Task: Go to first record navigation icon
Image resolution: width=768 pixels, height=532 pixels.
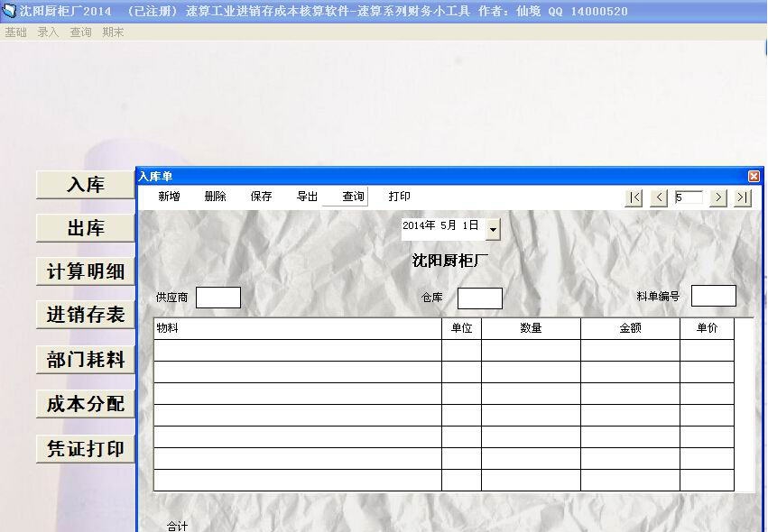Action: coord(634,197)
